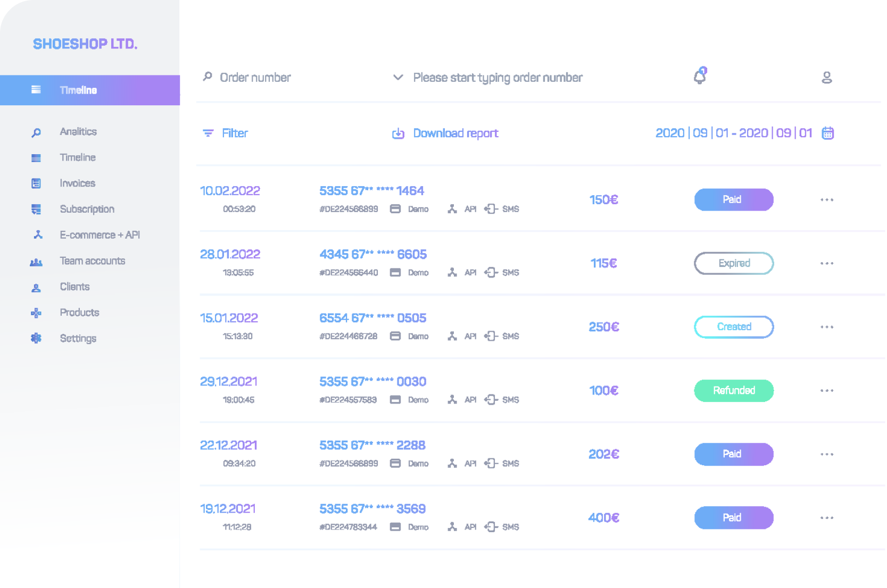
Task: Toggle the API option on the 150€ order
Action: tap(461, 208)
